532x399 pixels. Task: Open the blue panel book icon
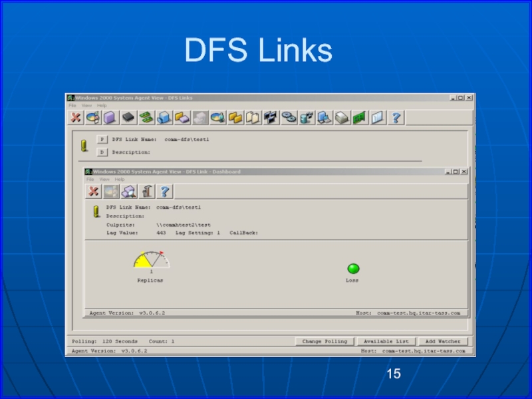pos(378,118)
